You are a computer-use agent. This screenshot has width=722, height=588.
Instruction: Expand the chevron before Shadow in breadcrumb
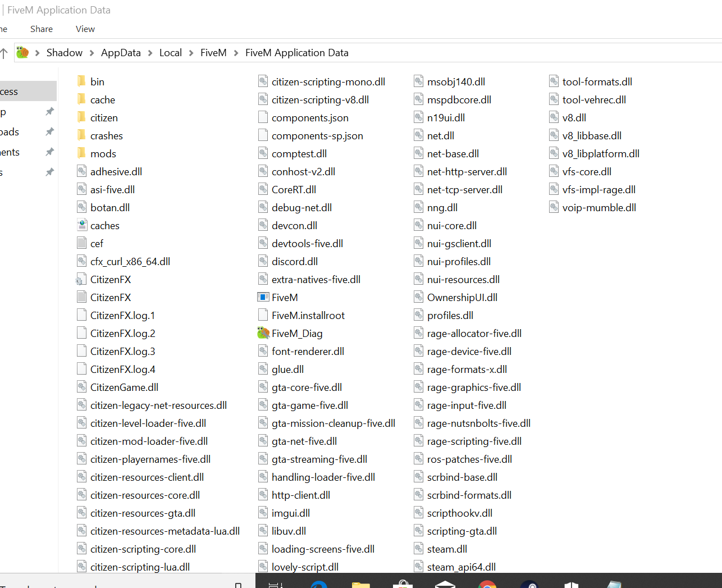point(37,53)
